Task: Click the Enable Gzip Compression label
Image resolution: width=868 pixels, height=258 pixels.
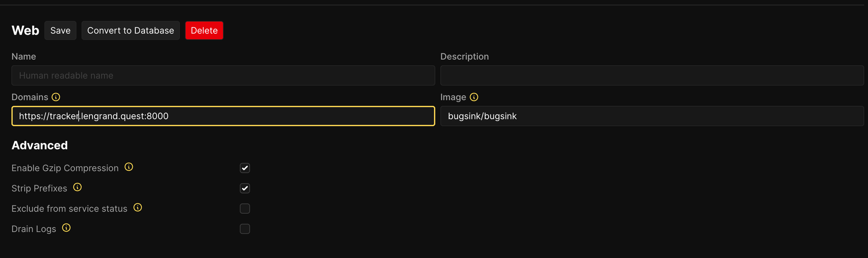Action: [65, 168]
